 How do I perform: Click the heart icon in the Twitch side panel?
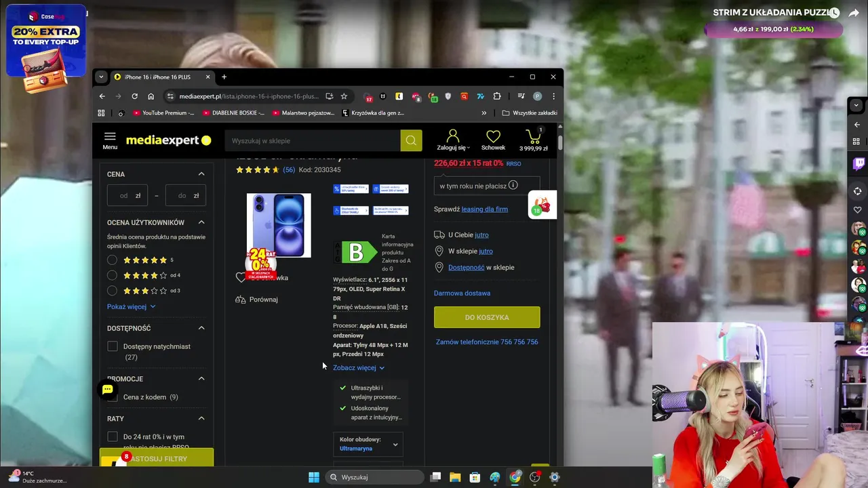(858, 211)
